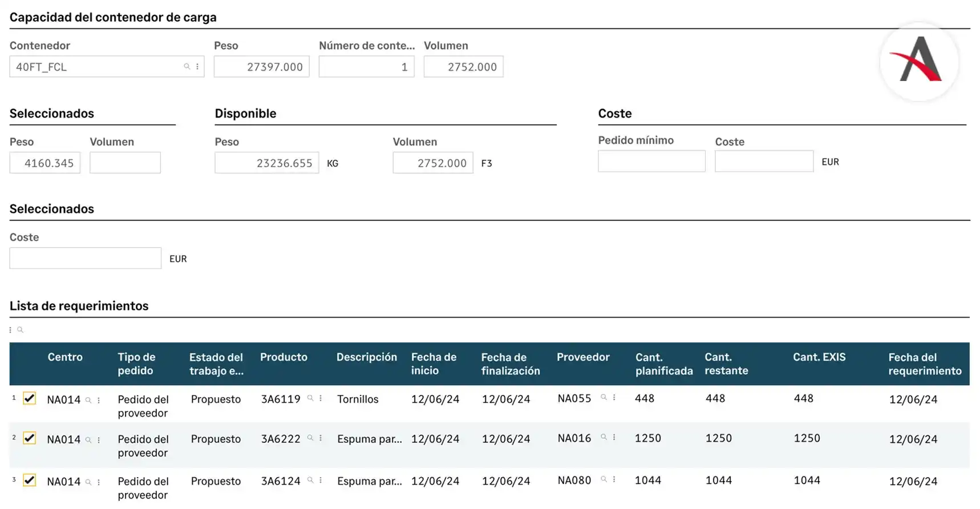Uncheck row 1 checkbox for Tornillos
This screenshot has height=509, width=980.
click(30, 398)
